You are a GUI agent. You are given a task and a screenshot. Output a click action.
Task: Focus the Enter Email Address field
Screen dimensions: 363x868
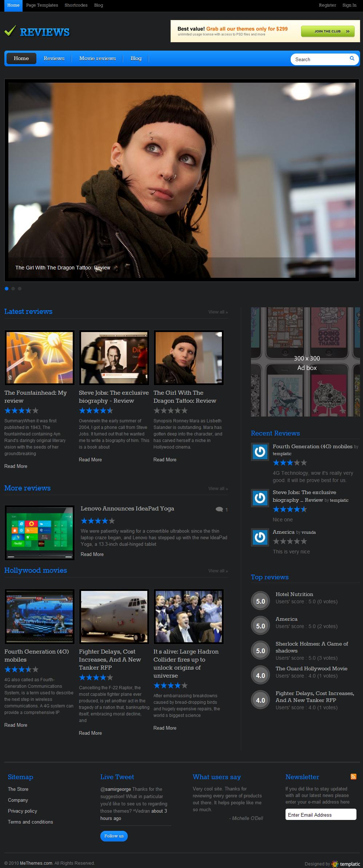(x=321, y=815)
